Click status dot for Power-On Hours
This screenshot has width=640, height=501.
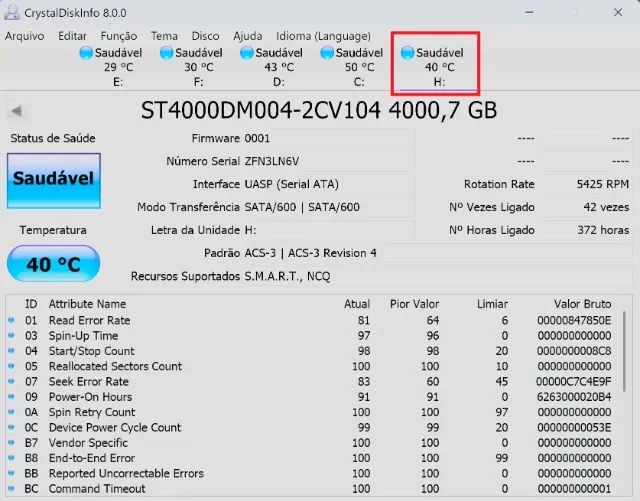tap(11, 397)
